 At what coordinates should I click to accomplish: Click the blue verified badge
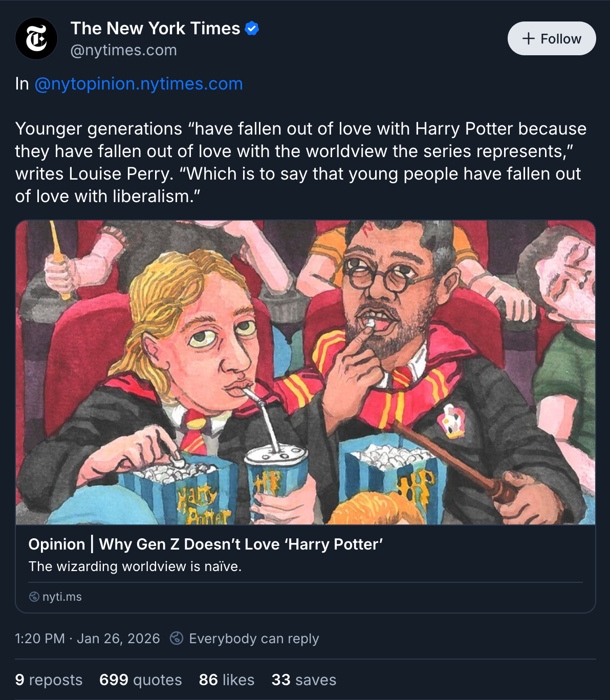pyautogui.click(x=252, y=29)
